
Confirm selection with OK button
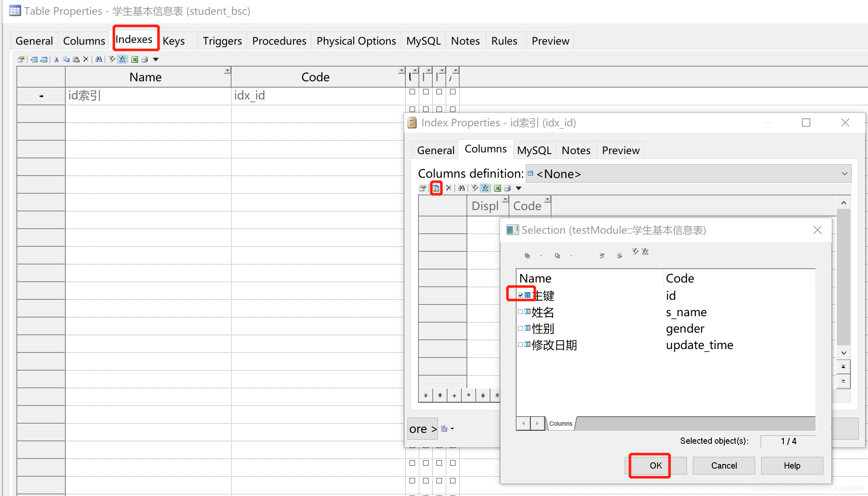[655, 465]
